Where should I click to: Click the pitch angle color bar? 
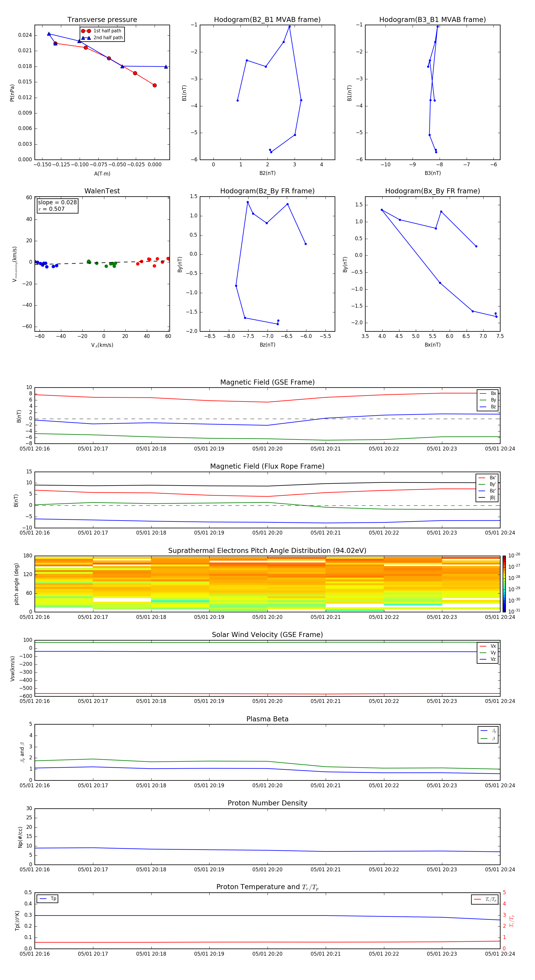[504, 584]
